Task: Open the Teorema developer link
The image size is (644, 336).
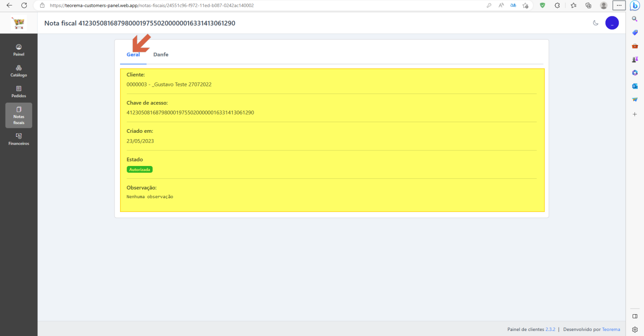Action: point(611,329)
